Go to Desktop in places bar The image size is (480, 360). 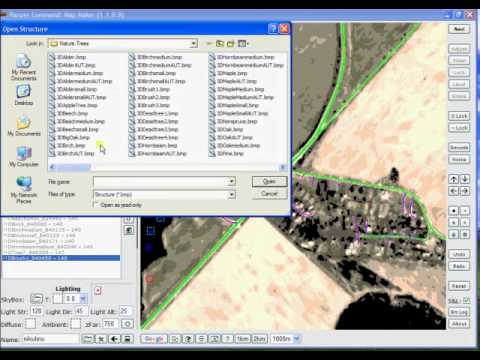point(23,95)
